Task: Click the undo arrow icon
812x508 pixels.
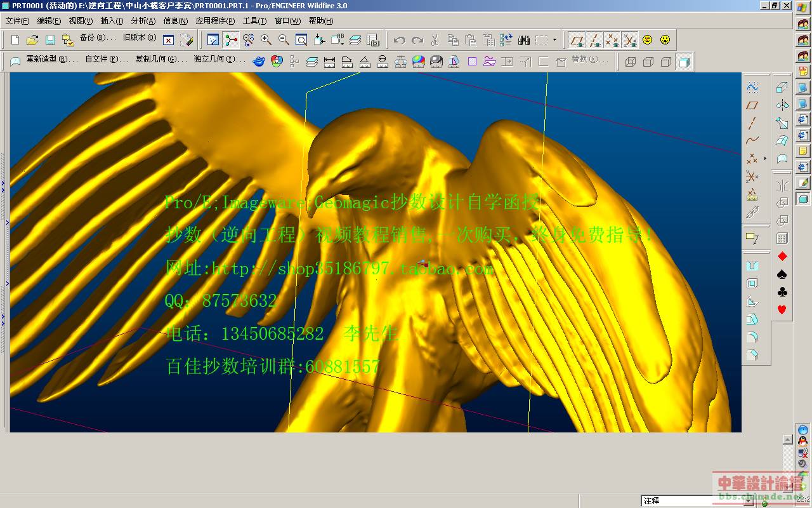Action: (x=399, y=40)
